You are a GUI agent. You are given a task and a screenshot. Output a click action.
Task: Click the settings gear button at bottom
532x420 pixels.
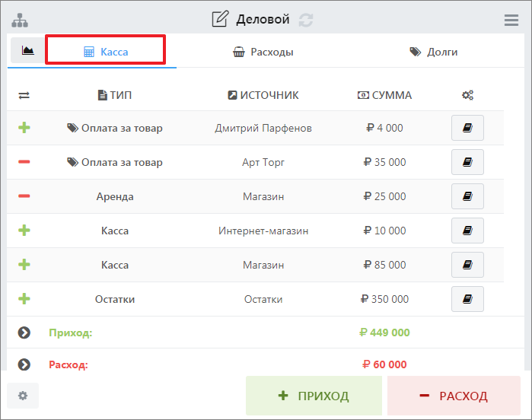(23, 396)
